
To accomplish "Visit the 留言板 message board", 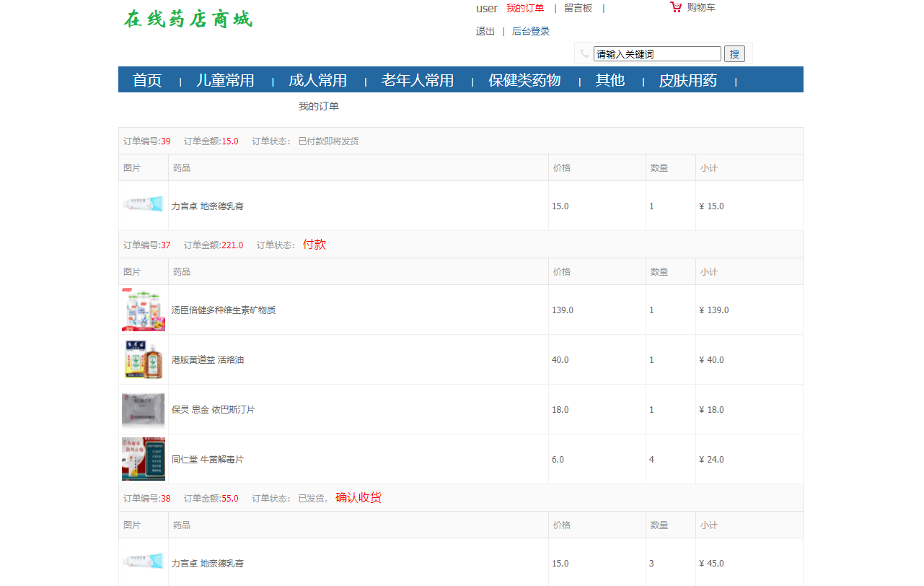I will [578, 8].
